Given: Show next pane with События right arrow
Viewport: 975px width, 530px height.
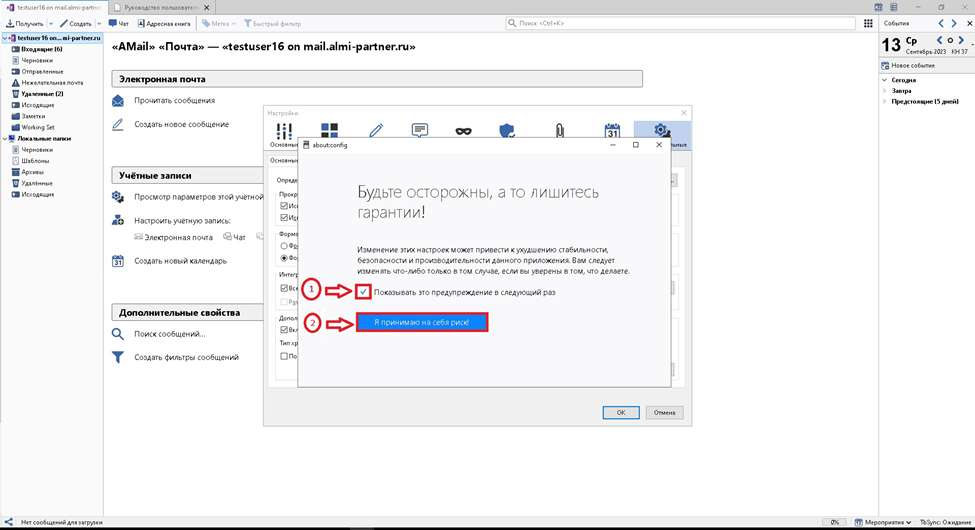Looking at the screenshot, I should pos(954,23).
